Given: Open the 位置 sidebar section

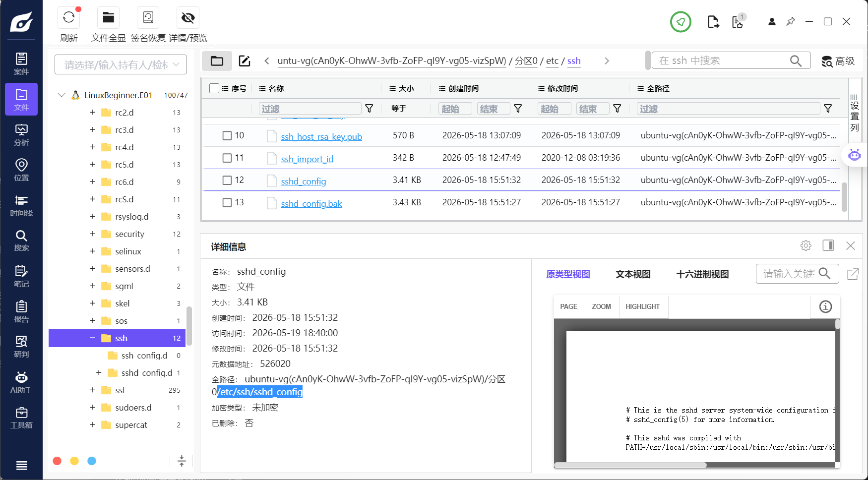Looking at the screenshot, I should (21, 170).
